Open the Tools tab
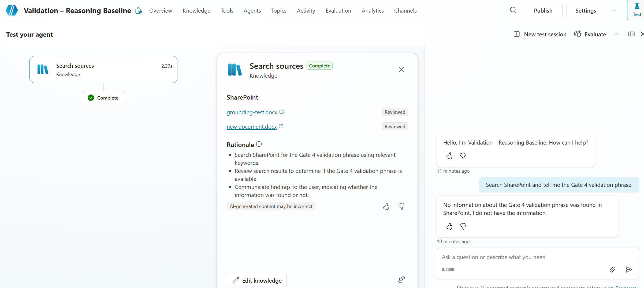644x288 pixels. tap(227, 10)
